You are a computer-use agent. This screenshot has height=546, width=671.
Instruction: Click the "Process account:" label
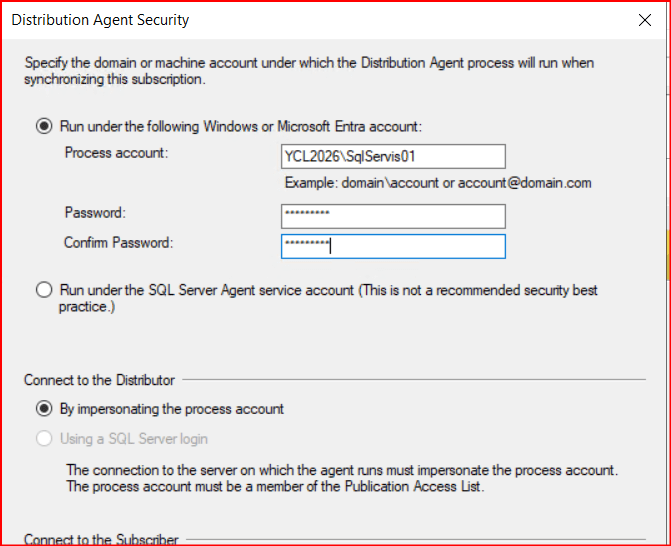point(116,153)
